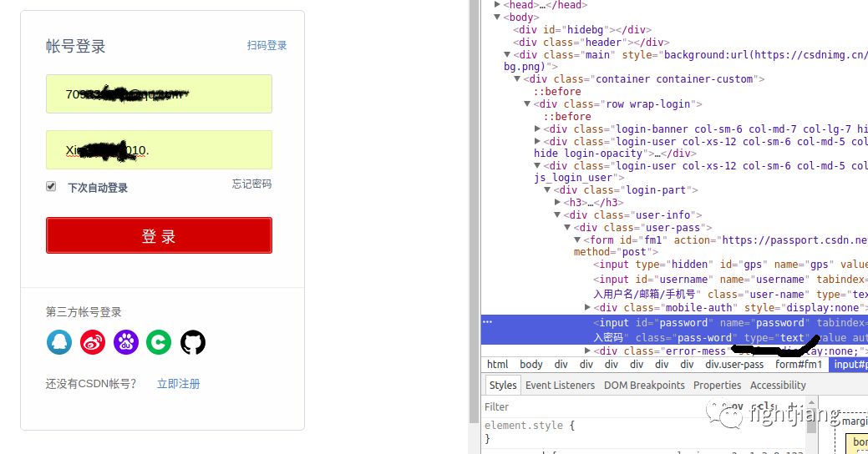Select div.user-pass in the breadcrumb bar
Screen dimensions: 868x454
(734, 365)
